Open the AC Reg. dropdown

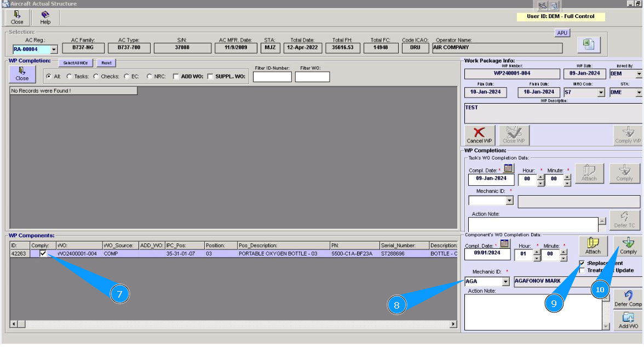pyautogui.click(x=54, y=49)
